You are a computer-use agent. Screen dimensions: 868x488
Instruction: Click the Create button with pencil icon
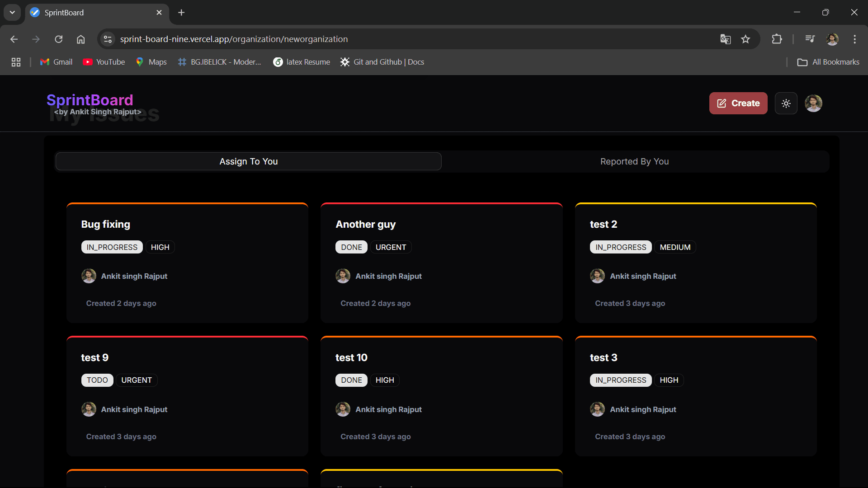click(738, 103)
